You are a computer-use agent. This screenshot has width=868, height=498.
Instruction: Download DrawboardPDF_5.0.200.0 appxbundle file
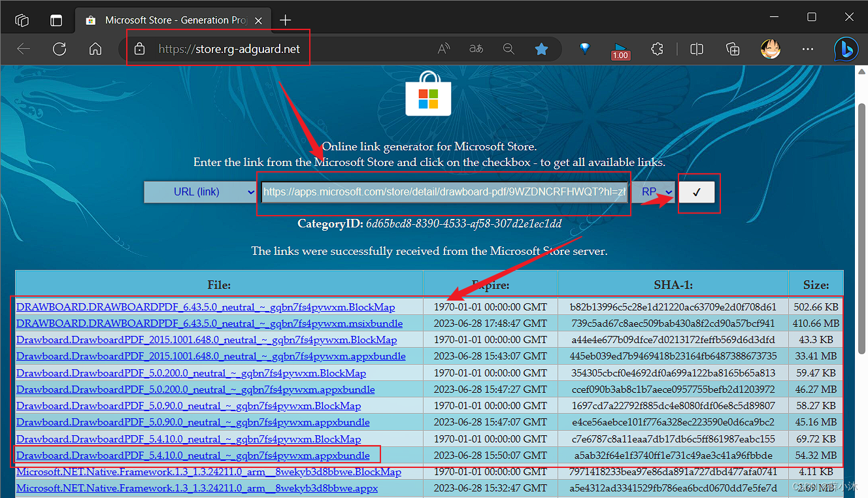pos(195,390)
